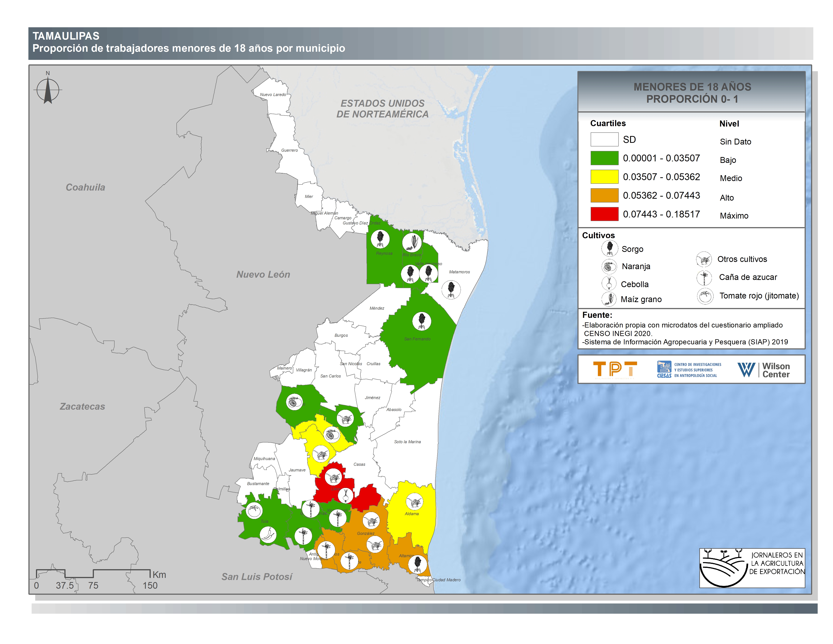Click the tomato icon in Tula municipality

pyautogui.click(x=254, y=510)
